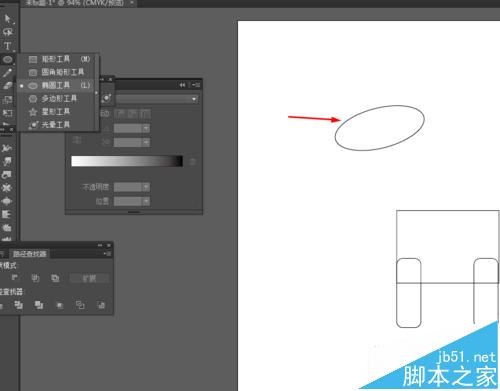Click the Trim pathfinder icon
The image size is (500, 391).
(x=19, y=305)
